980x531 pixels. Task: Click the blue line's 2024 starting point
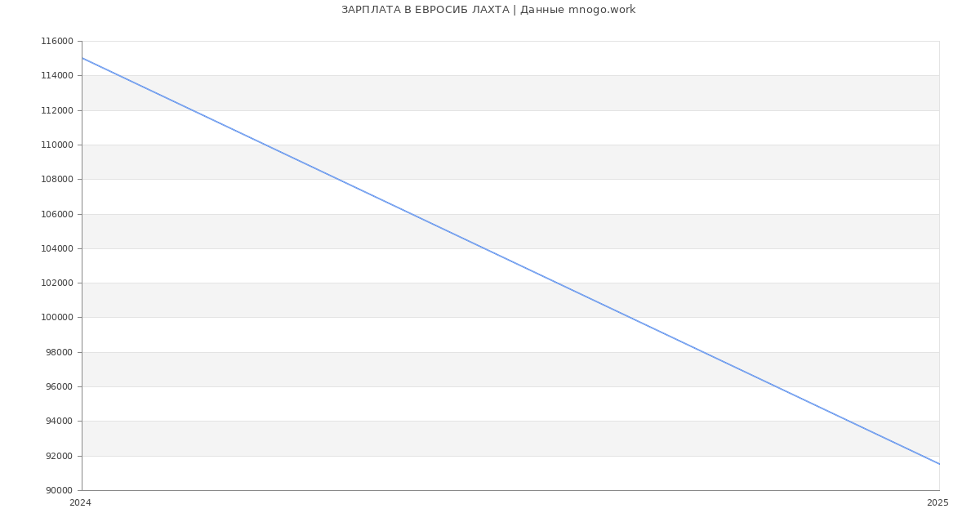coord(82,58)
